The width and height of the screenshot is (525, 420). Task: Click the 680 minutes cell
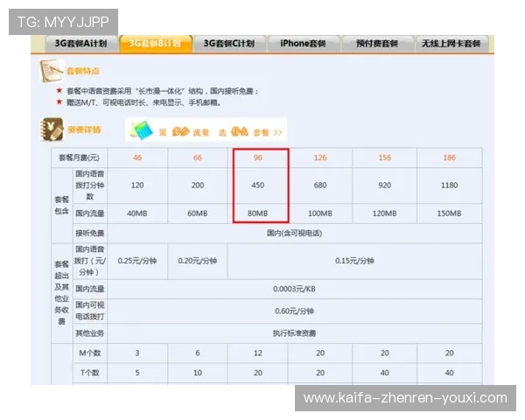click(320, 185)
